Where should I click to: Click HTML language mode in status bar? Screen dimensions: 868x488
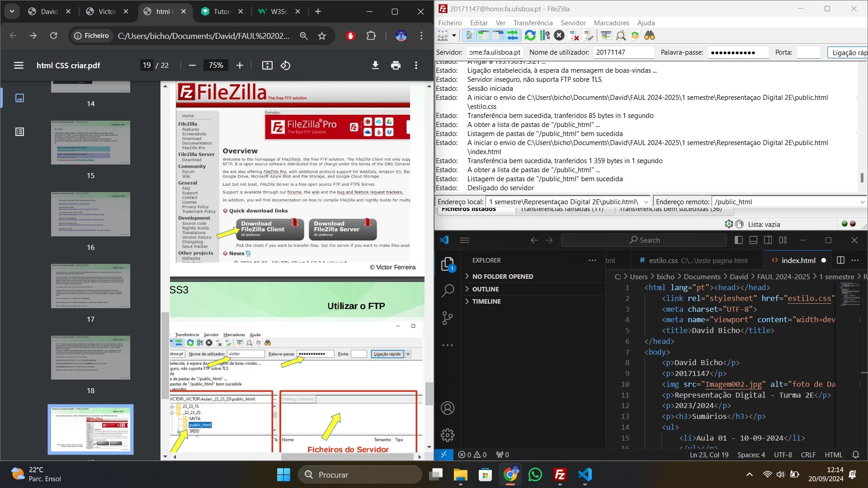(833, 455)
